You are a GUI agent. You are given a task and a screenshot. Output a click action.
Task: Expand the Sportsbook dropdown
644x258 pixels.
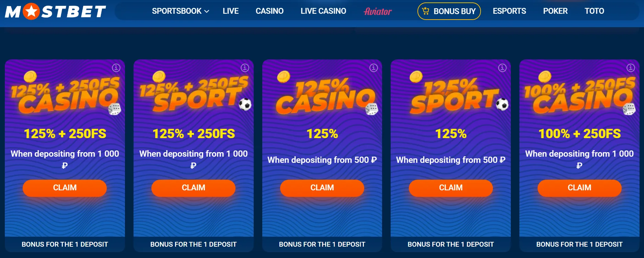coord(180,11)
